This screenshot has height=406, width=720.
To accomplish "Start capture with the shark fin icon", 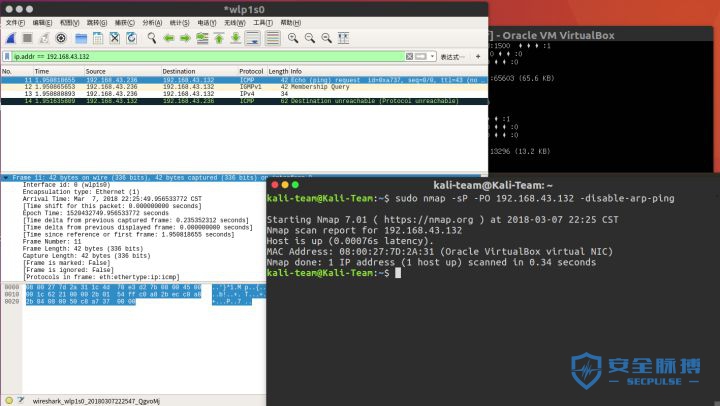I will click(x=11, y=38).
